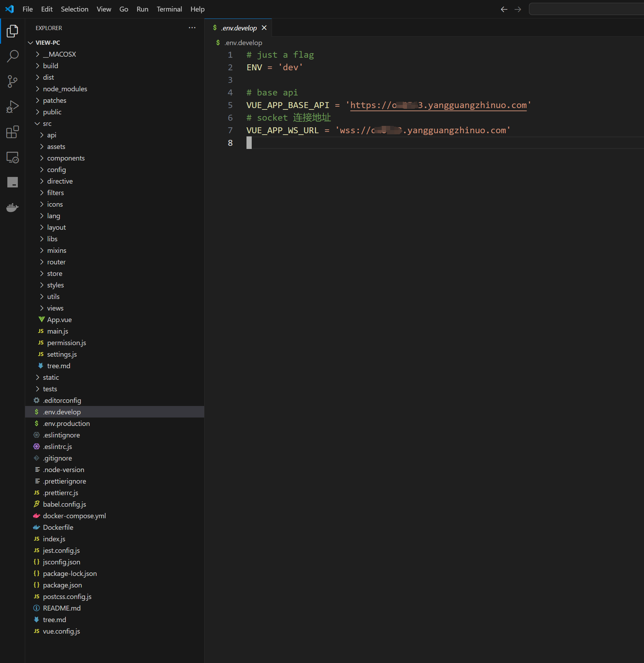Click the title bar search box

click(x=586, y=9)
